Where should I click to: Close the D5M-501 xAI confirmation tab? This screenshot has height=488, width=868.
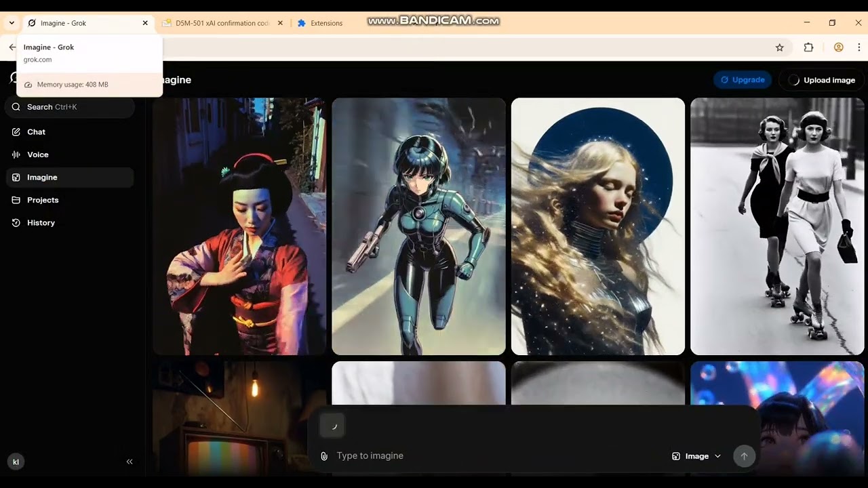(280, 23)
